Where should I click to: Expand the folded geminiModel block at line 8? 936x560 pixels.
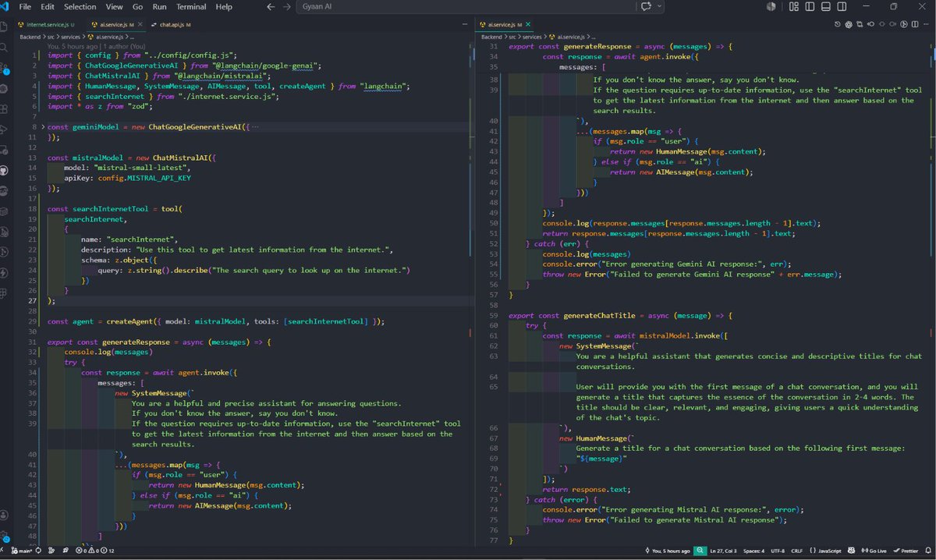click(41, 126)
